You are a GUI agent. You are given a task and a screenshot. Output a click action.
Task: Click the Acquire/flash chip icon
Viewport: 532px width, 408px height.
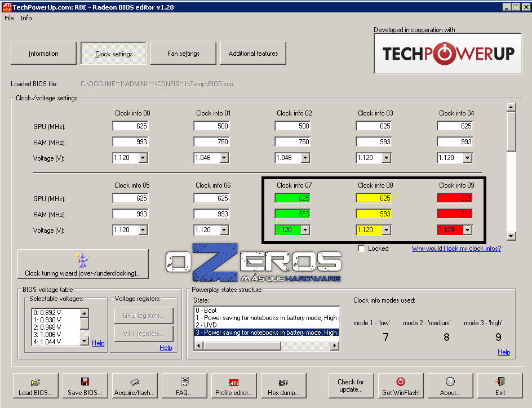tap(135, 382)
